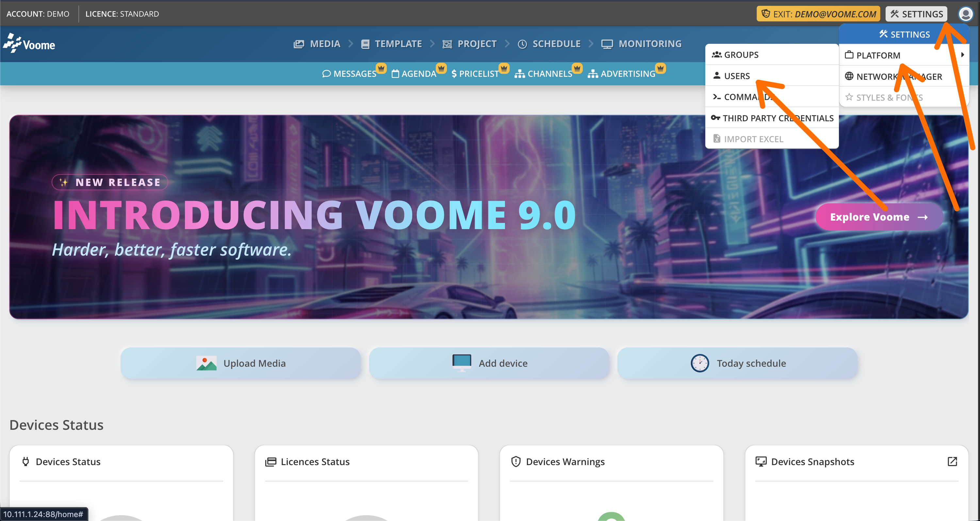Click the Media image icon

click(x=299, y=44)
